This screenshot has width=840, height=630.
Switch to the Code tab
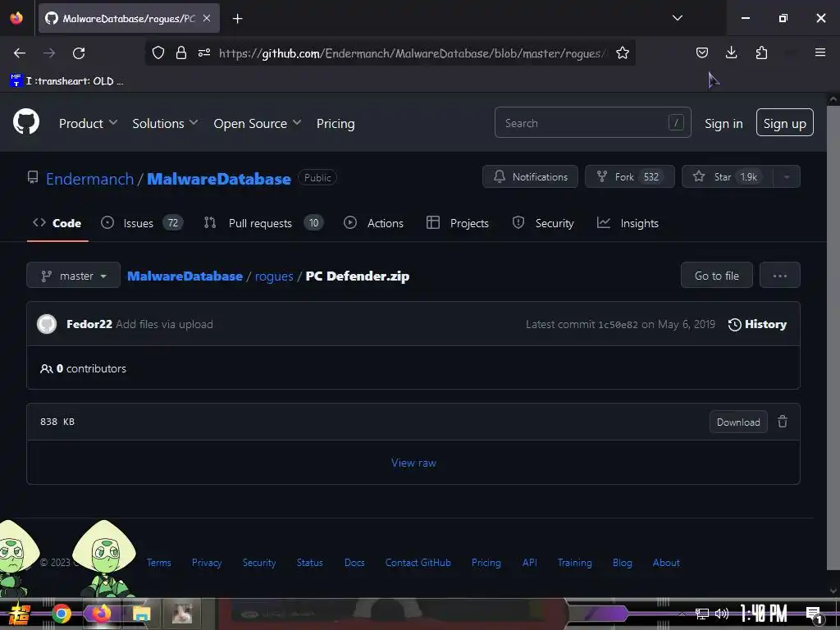pos(57,223)
